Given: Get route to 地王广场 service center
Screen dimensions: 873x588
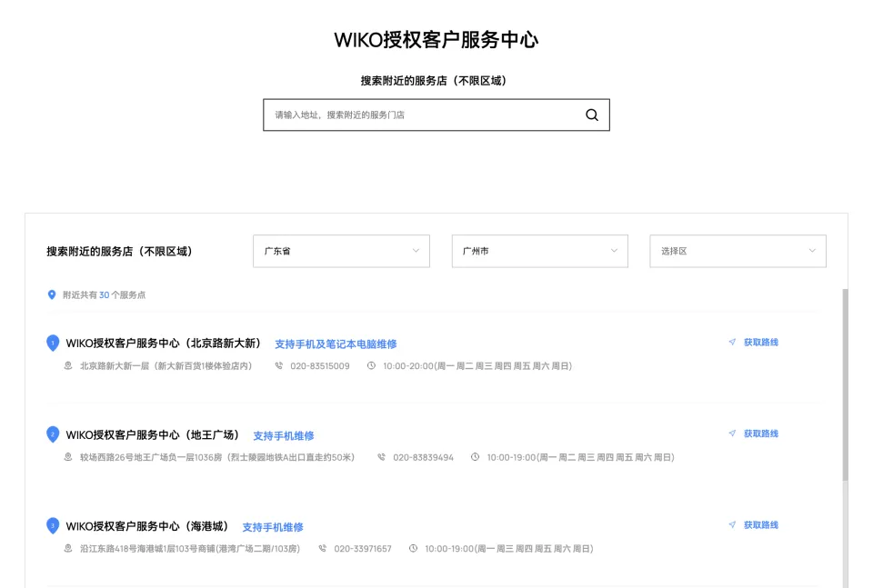Looking at the screenshot, I should [x=760, y=434].
